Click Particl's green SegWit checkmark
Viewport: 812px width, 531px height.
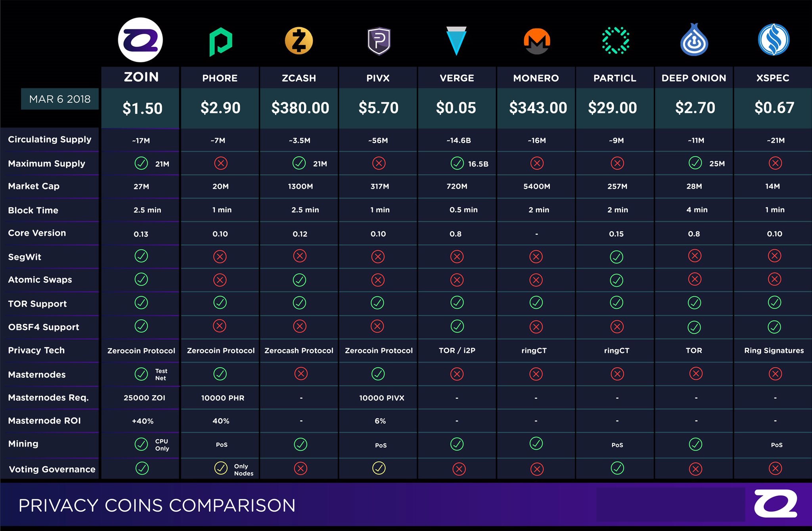pos(616,257)
